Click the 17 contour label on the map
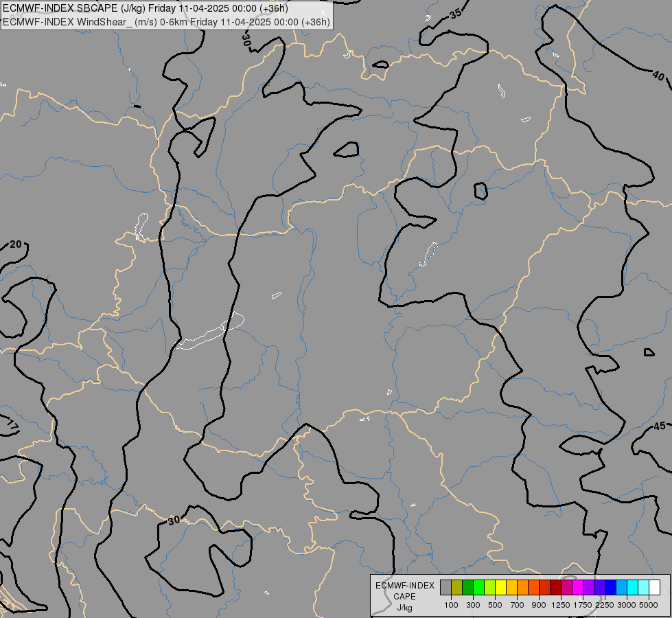The width and height of the screenshot is (672, 618). (x=13, y=426)
